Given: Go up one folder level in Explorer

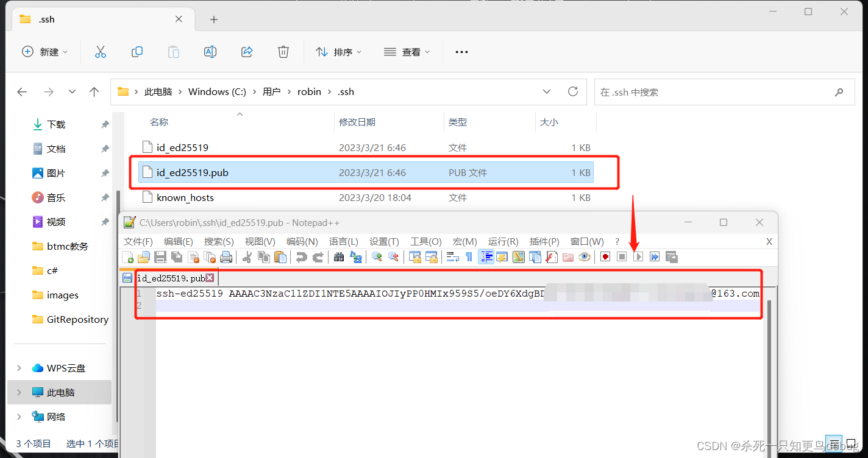Looking at the screenshot, I should 94,92.
